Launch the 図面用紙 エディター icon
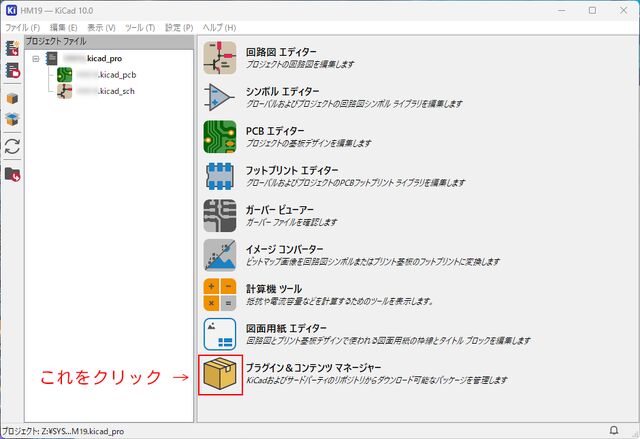Image resolution: width=640 pixels, height=439 pixels. (220, 334)
